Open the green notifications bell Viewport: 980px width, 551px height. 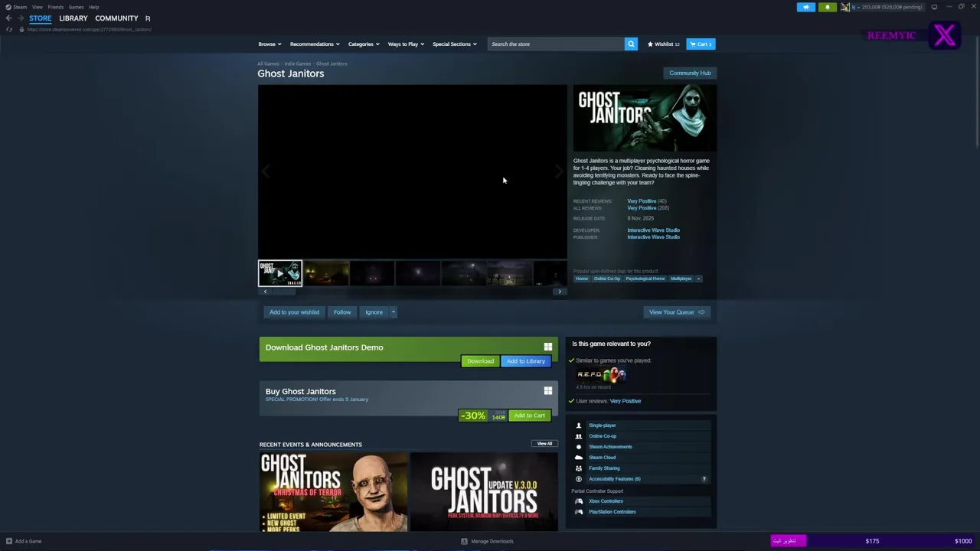tap(827, 7)
